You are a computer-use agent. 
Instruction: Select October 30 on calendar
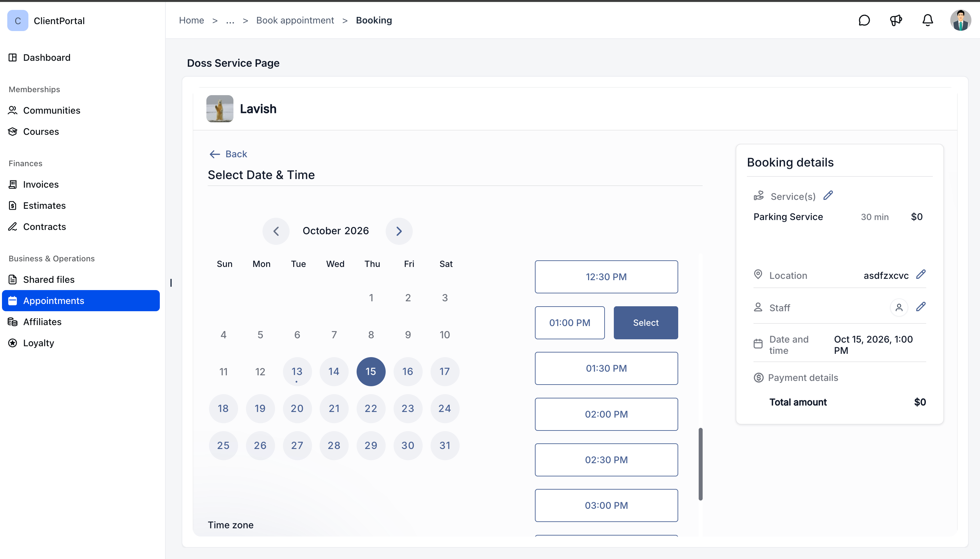407,446
